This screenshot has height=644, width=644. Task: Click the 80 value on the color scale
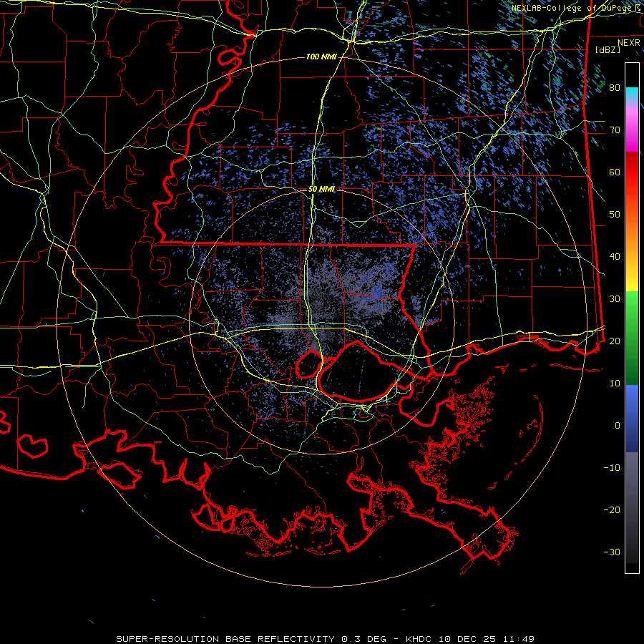[615, 88]
